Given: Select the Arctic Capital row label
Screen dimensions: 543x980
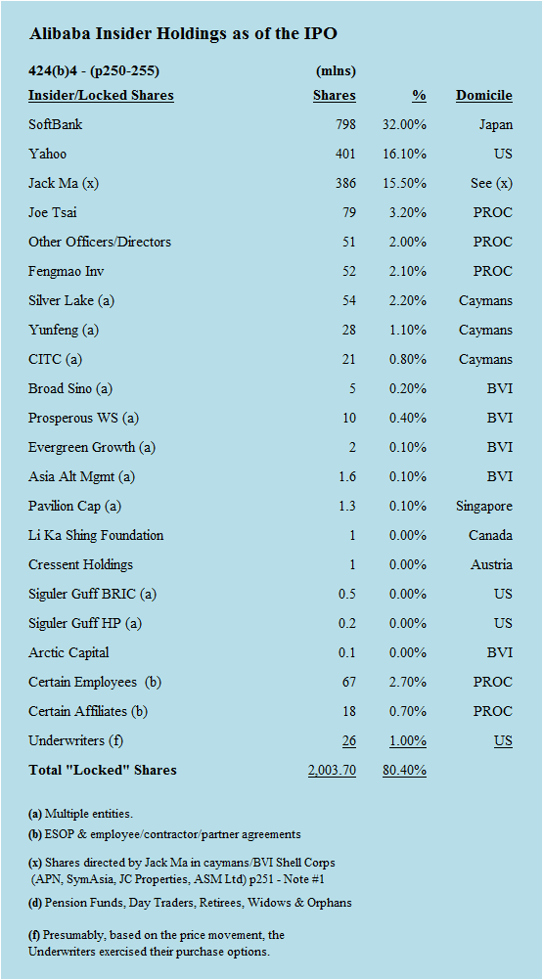Looking at the screenshot, I should pyautogui.click(x=68, y=652).
